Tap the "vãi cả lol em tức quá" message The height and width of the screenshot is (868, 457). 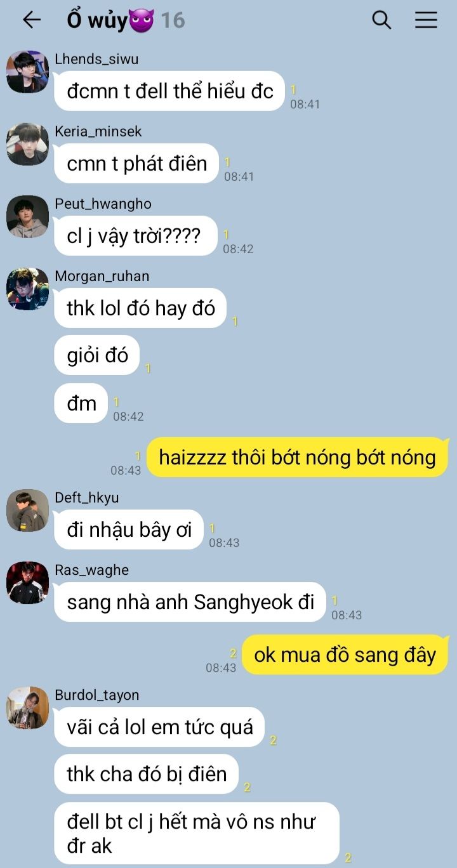coord(159,727)
